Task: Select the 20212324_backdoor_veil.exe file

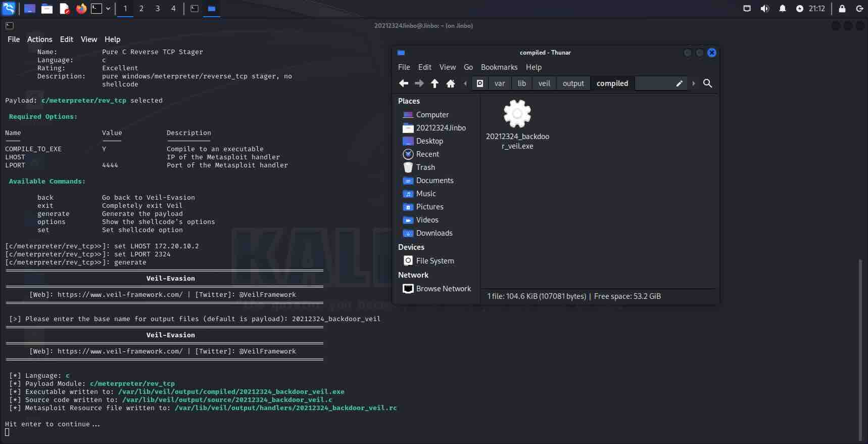Action: pyautogui.click(x=517, y=125)
